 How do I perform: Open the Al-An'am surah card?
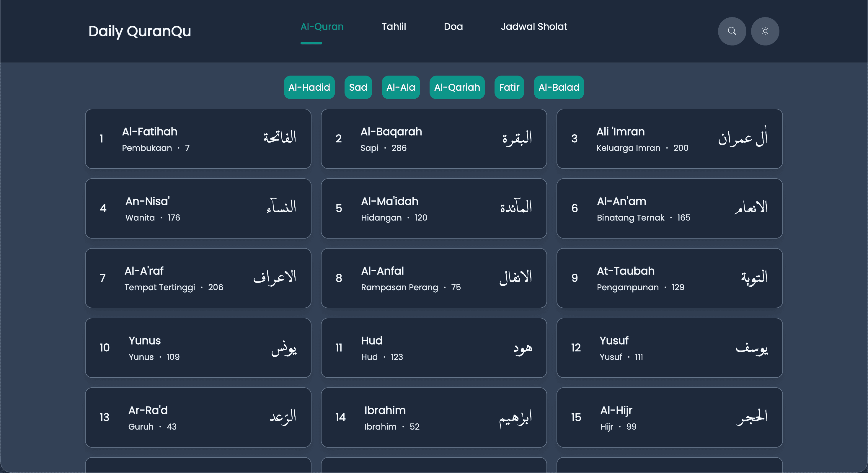point(669,208)
